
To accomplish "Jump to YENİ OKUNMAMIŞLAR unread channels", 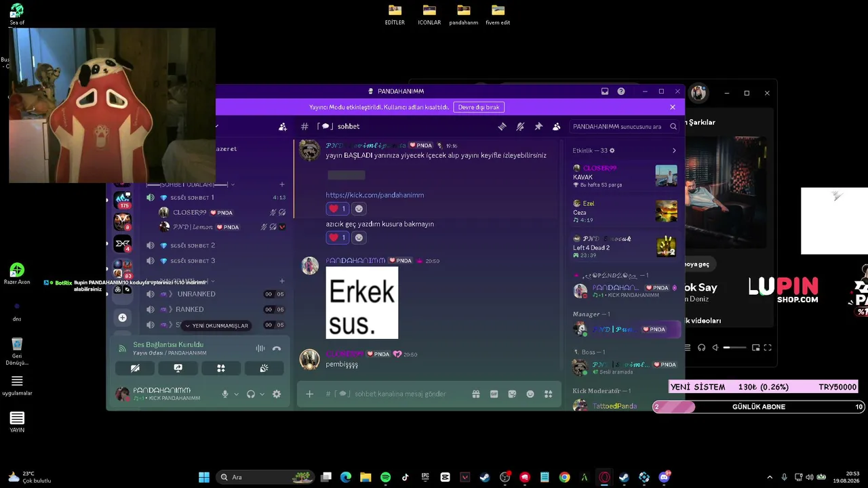I will 216,326.
